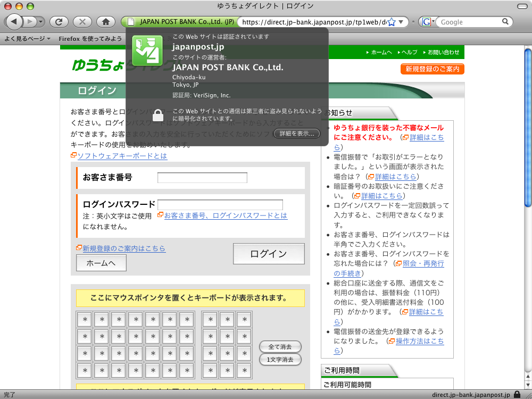
Task: Open the よく見るページ bookmarks menu
Action: 27,39
